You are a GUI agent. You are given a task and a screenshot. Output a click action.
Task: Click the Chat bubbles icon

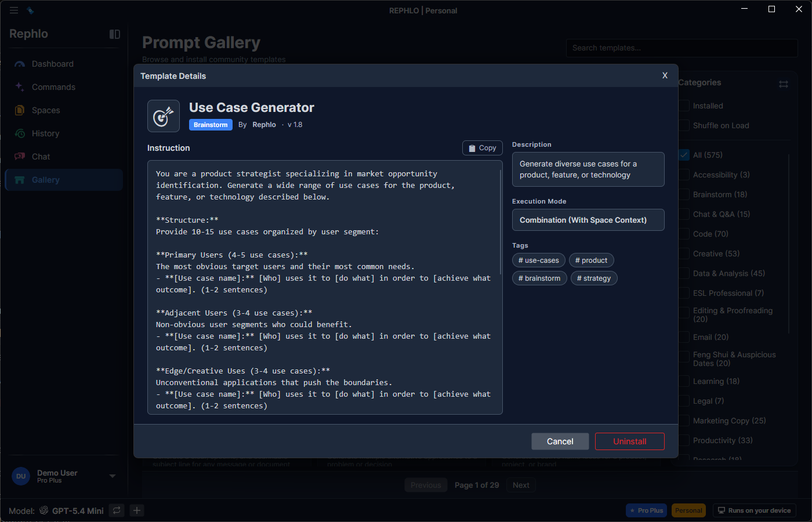pyautogui.click(x=20, y=157)
